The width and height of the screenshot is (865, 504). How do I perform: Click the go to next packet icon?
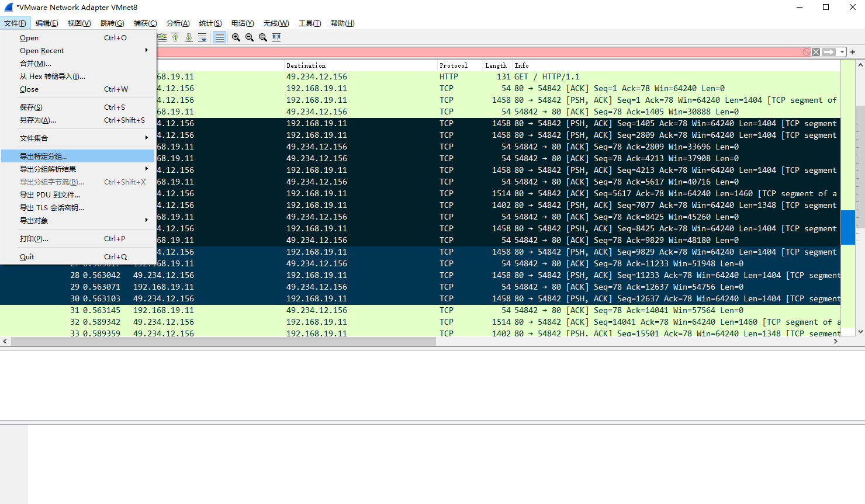pos(189,37)
